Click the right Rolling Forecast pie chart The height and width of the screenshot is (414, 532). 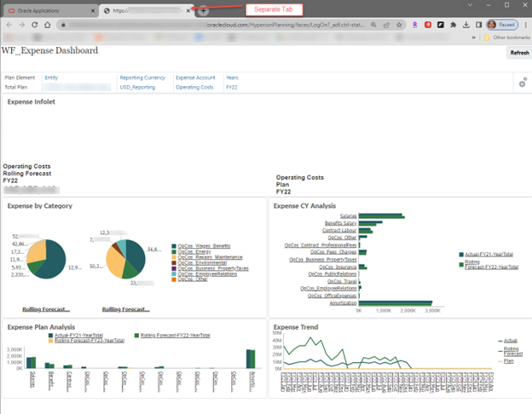coord(126,259)
